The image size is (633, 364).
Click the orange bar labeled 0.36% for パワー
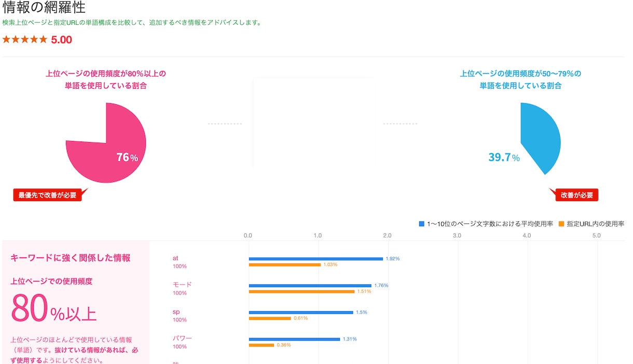262,345
